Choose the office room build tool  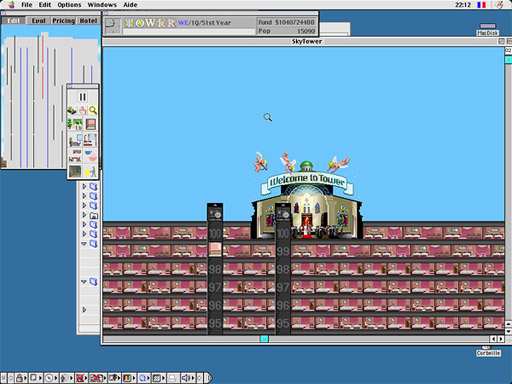(75, 140)
